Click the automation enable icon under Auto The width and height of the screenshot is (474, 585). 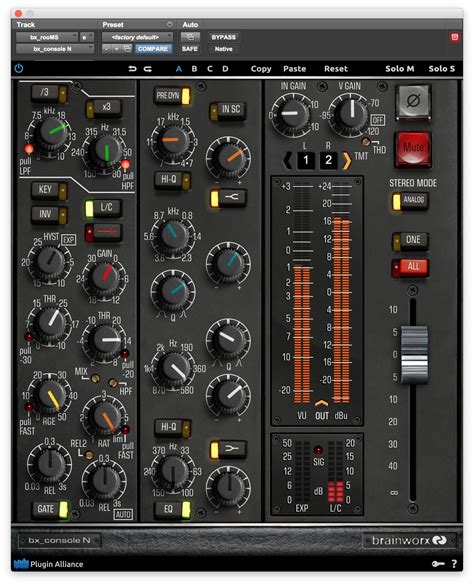[190, 37]
